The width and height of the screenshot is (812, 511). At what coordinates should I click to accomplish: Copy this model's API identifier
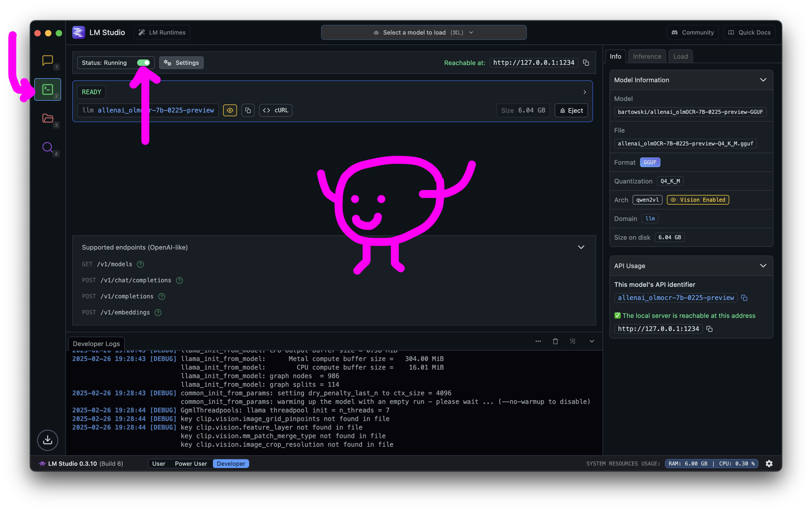744,298
